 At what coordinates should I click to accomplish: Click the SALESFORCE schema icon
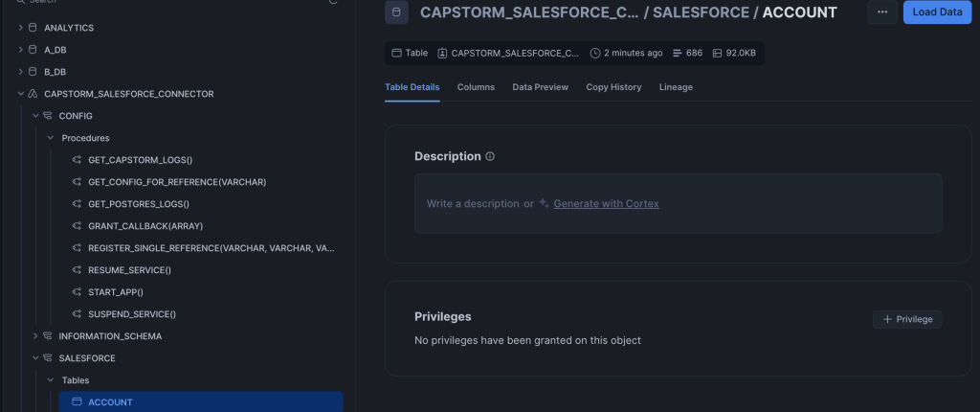tap(48, 358)
